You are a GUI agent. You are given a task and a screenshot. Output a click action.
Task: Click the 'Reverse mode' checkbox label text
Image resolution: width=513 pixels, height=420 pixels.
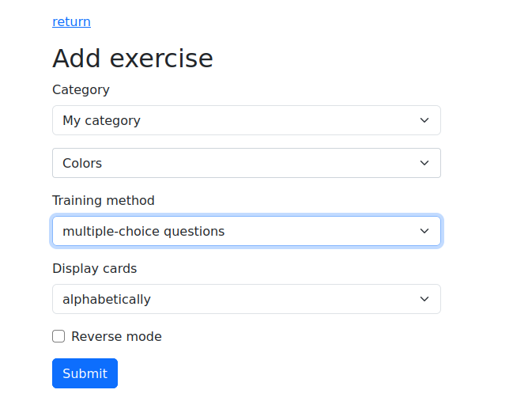point(116,336)
